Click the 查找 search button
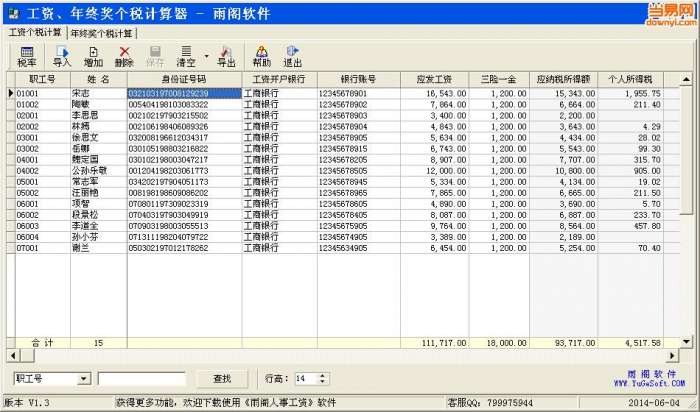The image size is (700, 412). pyautogui.click(x=222, y=379)
